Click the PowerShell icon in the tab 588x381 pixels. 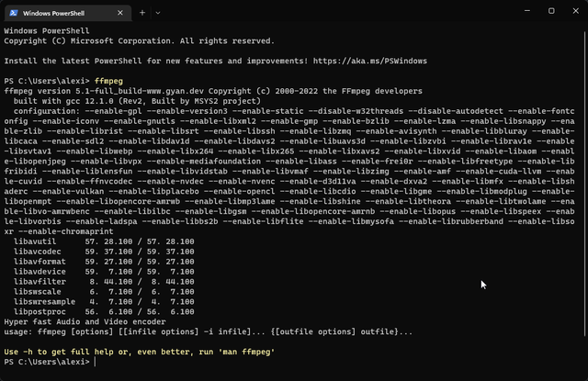[16, 13]
